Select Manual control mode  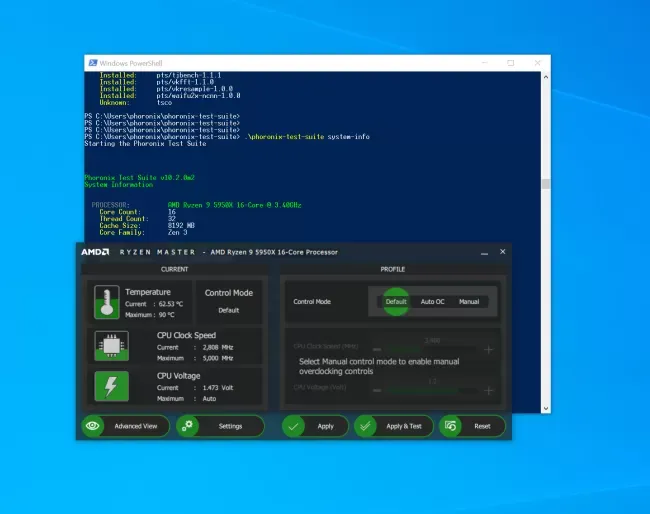[x=469, y=302]
